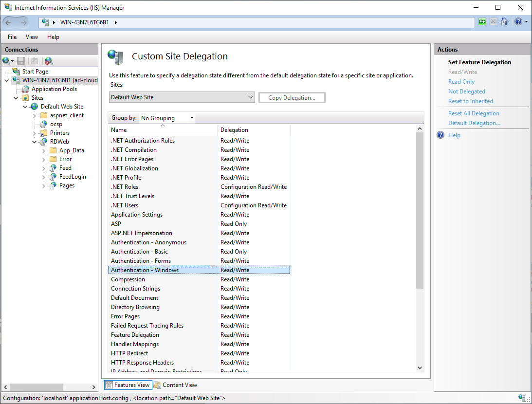The height and width of the screenshot is (404, 532).
Task: Sort by the Delegation column header
Action: pos(254,130)
